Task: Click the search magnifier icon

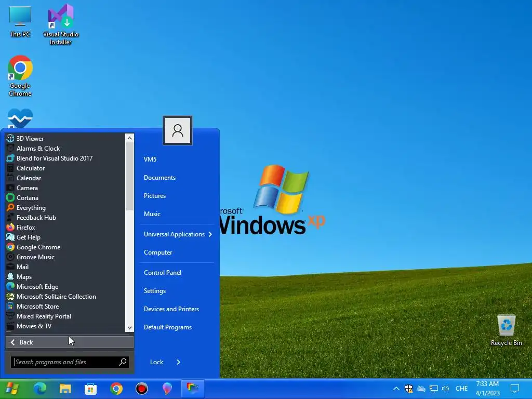Action: (x=123, y=362)
